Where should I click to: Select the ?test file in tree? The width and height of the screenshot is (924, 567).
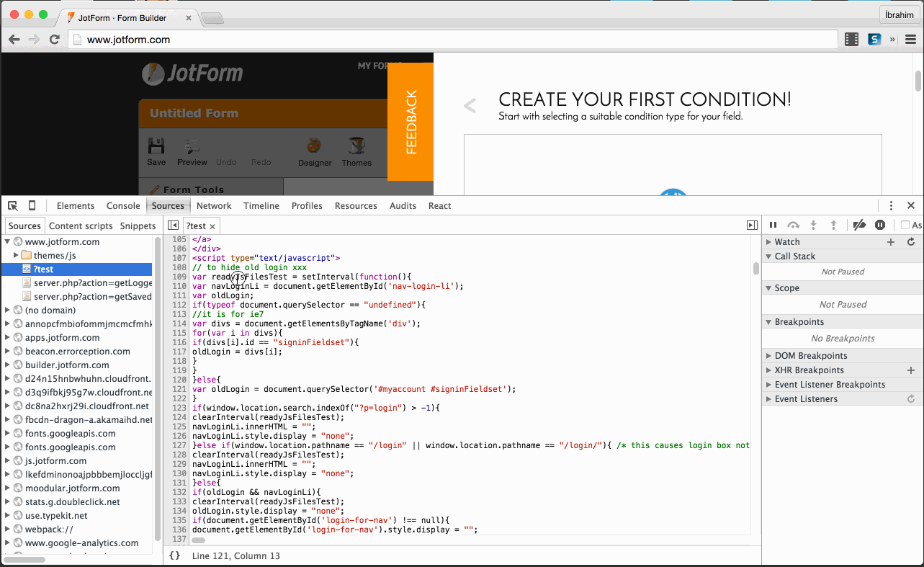[77, 269]
